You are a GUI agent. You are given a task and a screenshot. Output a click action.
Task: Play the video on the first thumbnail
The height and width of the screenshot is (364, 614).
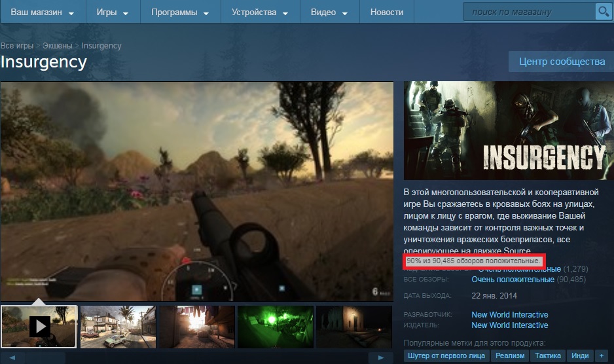39,327
